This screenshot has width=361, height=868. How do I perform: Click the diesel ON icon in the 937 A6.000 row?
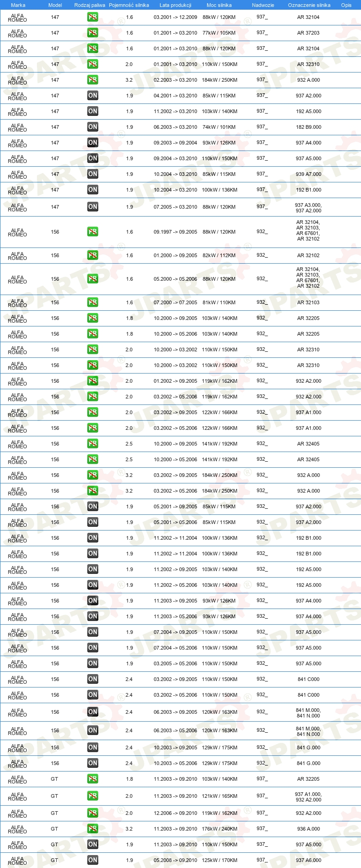93,860
